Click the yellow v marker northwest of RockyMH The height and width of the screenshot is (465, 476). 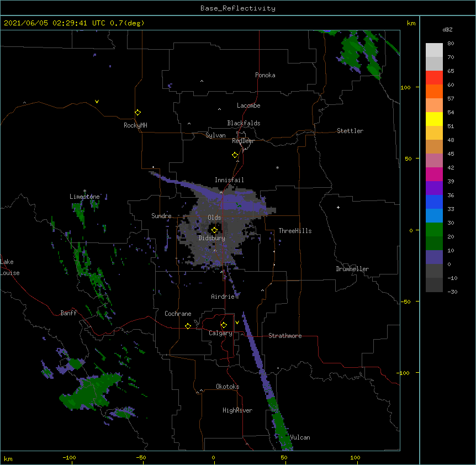pyautogui.click(x=97, y=102)
